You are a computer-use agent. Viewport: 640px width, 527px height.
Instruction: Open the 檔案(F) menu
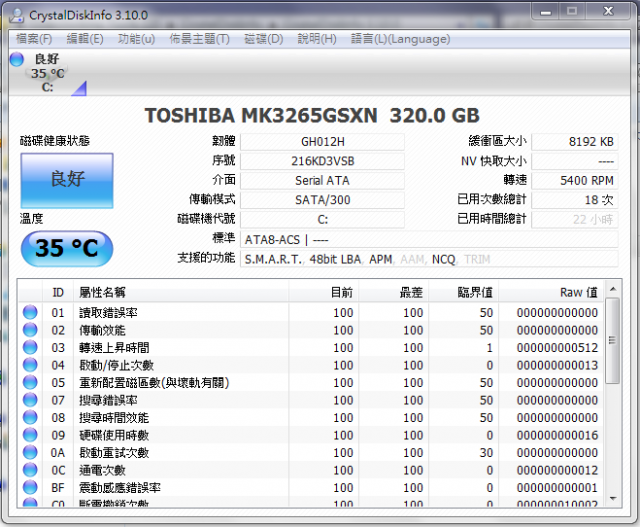(x=34, y=39)
